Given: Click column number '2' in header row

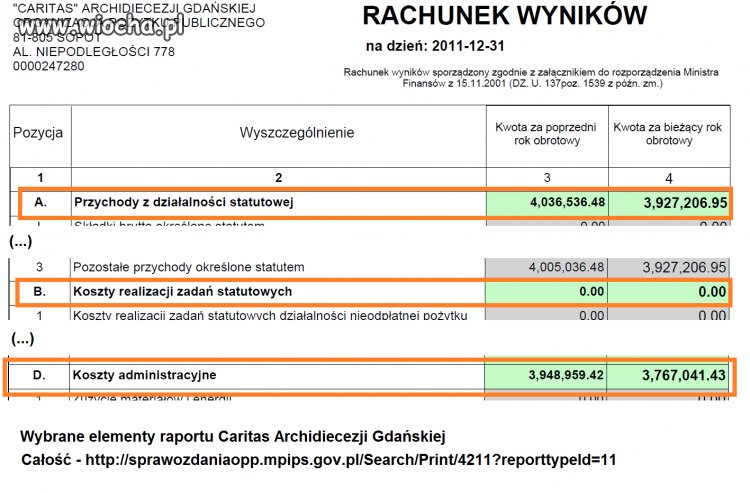Looking at the screenshot, I should coord(278,178).
